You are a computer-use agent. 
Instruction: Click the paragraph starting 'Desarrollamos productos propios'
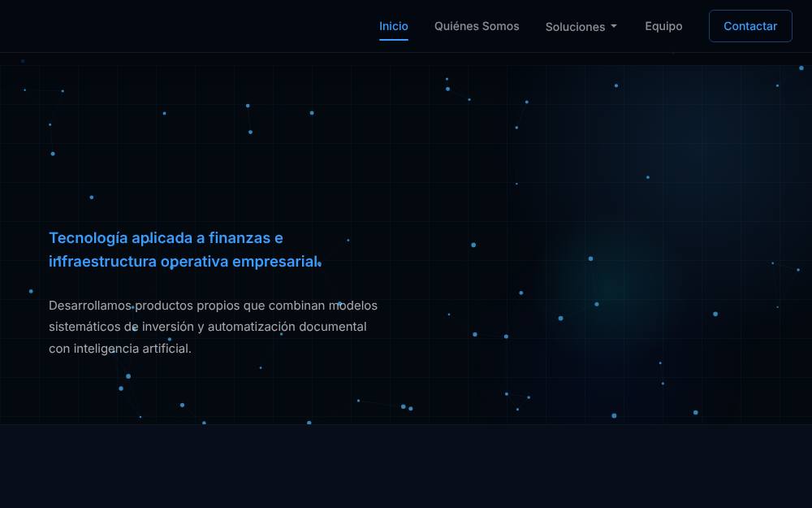[213, 327]
